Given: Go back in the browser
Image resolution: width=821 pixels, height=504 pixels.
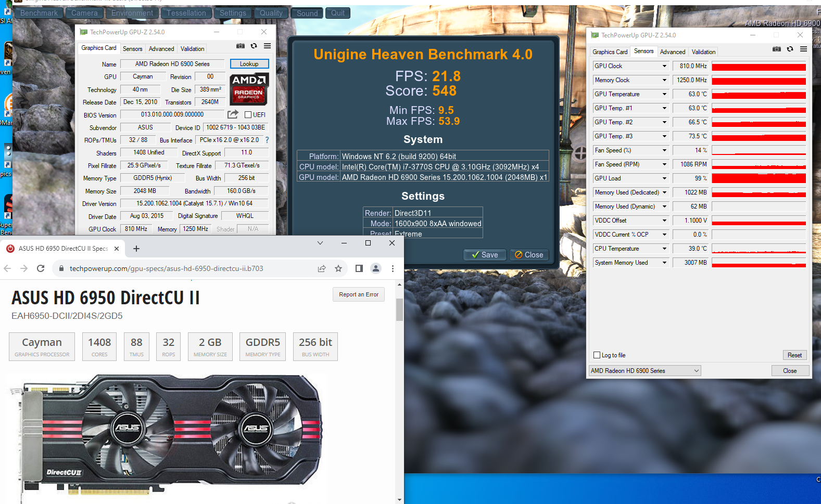Looking at the screenshot, I should tap(7, 268).
